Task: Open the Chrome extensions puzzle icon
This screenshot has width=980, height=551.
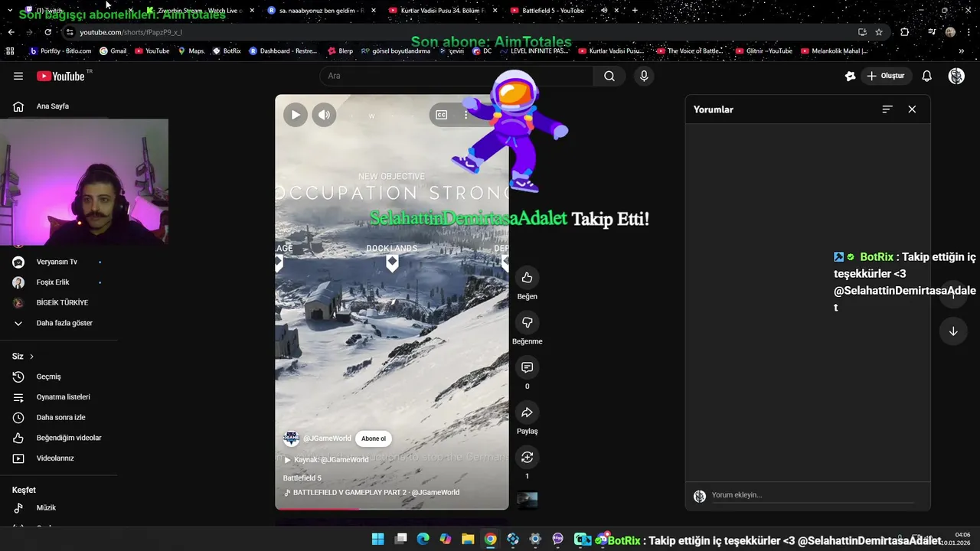Action: (x=905, y=32)
